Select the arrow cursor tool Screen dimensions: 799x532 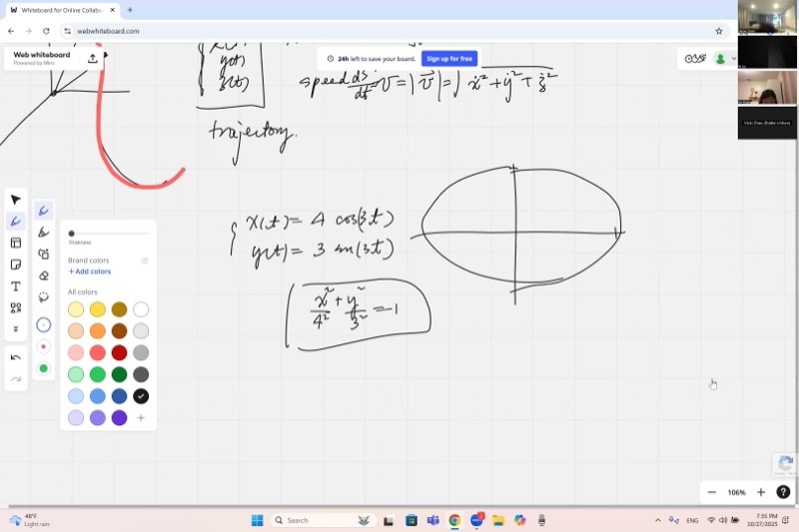coord(16,200)
